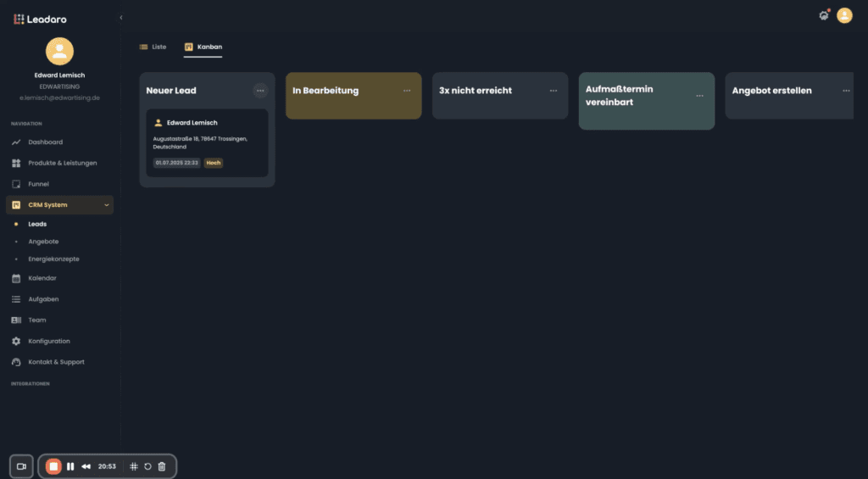
Task: Open the Team page
Action: click(60, 320)
